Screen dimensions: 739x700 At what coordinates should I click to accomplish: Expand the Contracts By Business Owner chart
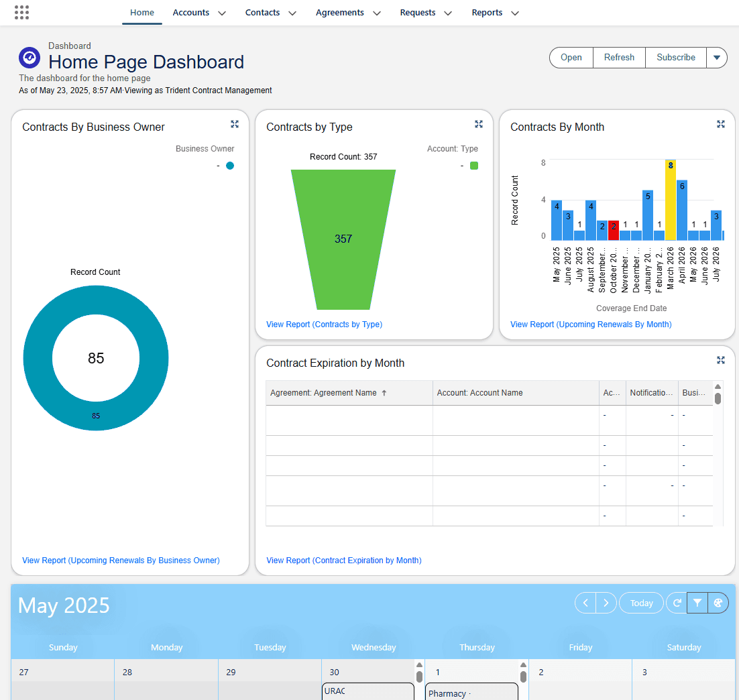[235, 124]
